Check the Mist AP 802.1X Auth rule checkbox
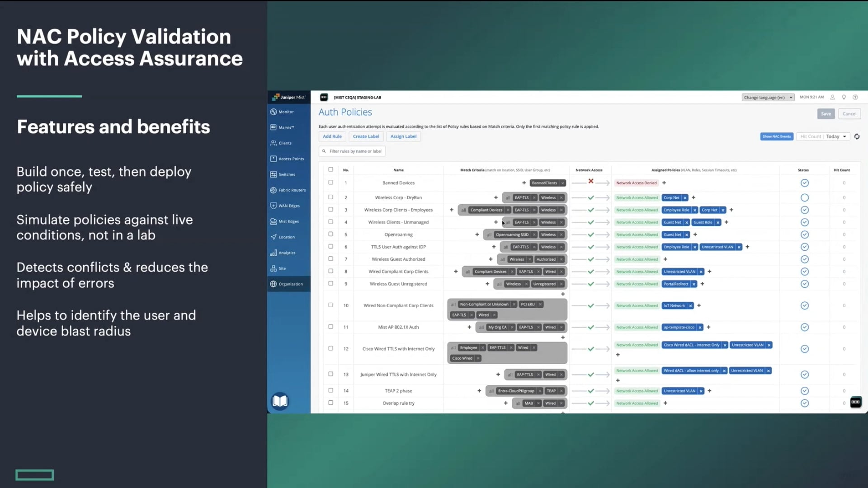 click(x=330, y=327)
